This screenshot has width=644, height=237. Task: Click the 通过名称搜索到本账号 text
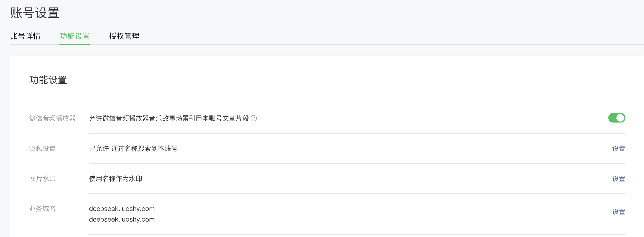point(144,149)
